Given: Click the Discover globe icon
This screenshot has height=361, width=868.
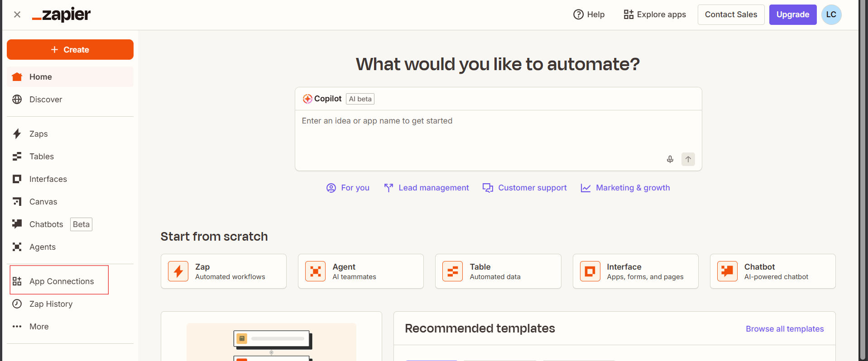Looking at the screenshot, I should click(x=17, y=99).
